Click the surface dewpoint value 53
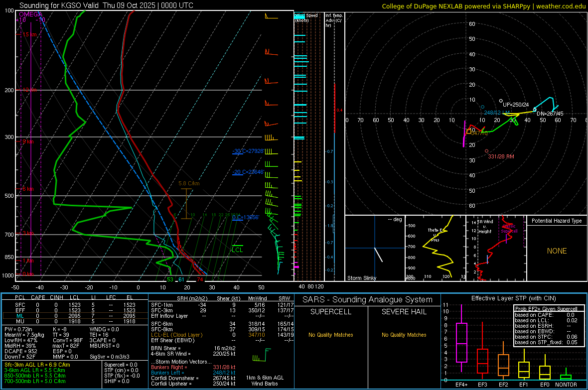The image size is (588, 390). pyautogui.click(x=170, y=279)
